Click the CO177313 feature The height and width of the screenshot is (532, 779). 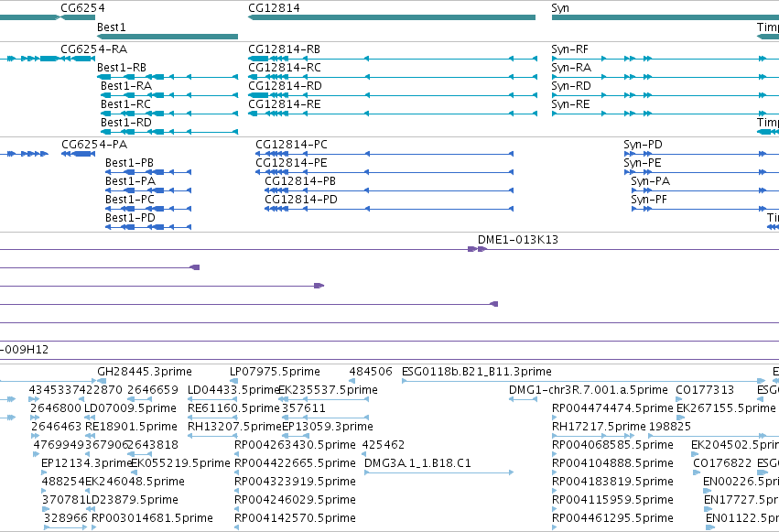[x=705, y=390]
